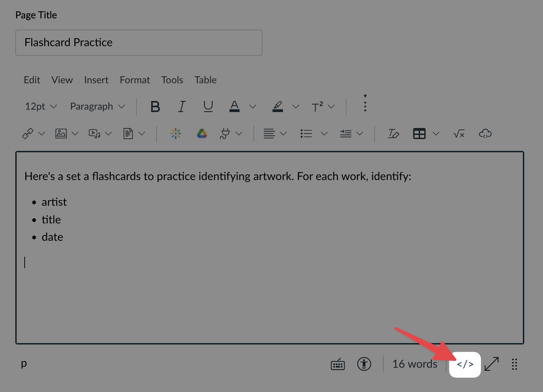Open the Google Drive icon
Viewport: 543px width, 392px height.
click(x=202, y=134)
